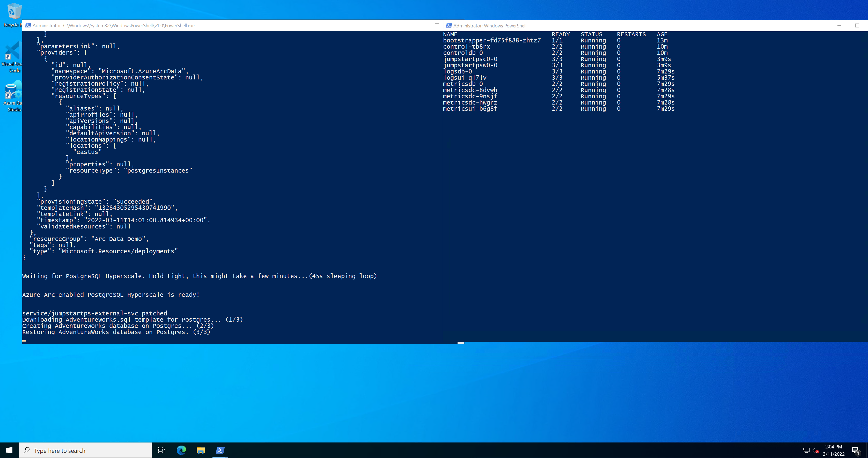Click PowerShell icon in right window title bar
868x458 pixels.
click(x=449, y=26)
